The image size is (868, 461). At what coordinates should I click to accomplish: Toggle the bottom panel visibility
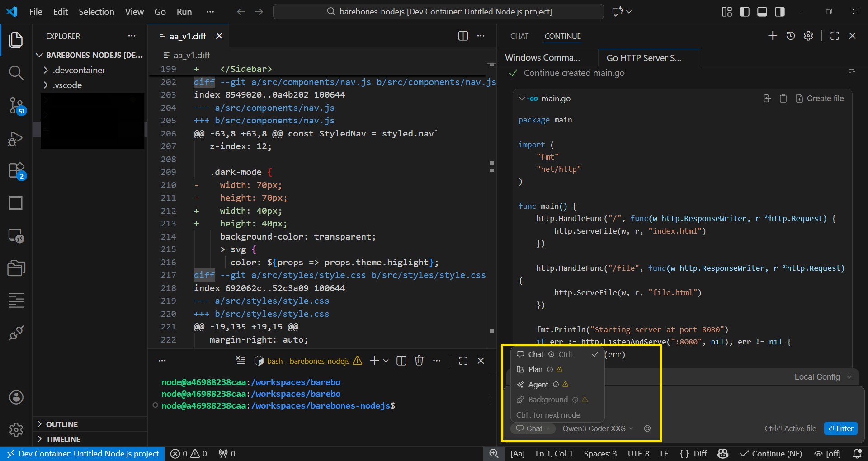coord(762,12)
